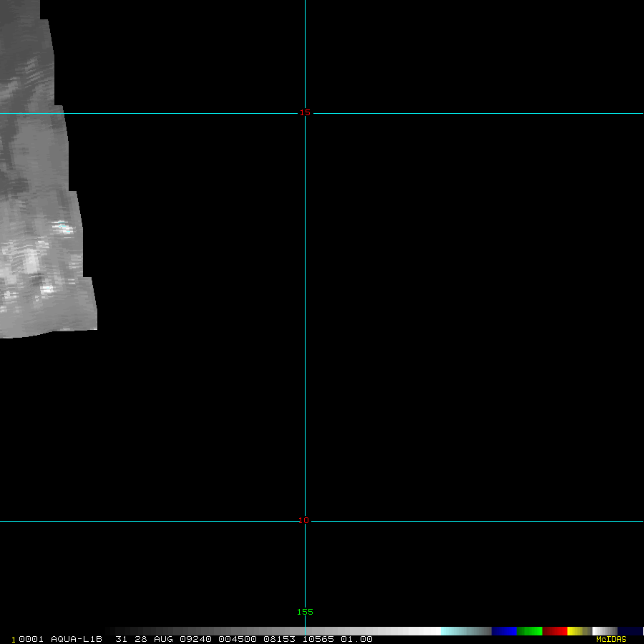Image resolution: width=644 pixels, height=644 pixels.
Task: Click the 28 AUG date text
Action: (x=143, y=639)
